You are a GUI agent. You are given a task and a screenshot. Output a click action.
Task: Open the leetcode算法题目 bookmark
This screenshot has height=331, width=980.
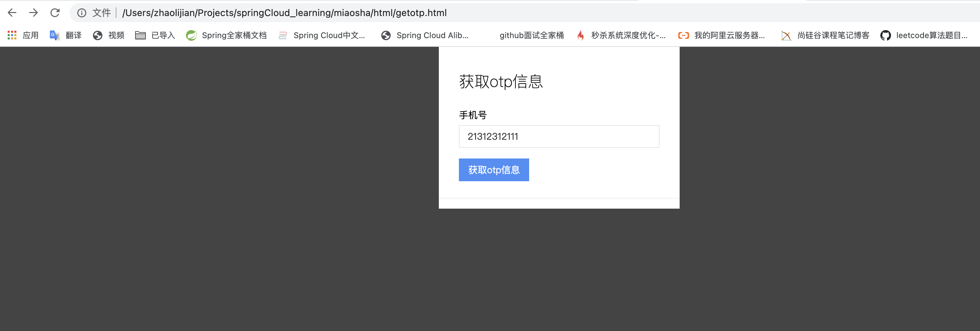pyautogui.click(x=924, y=35)
